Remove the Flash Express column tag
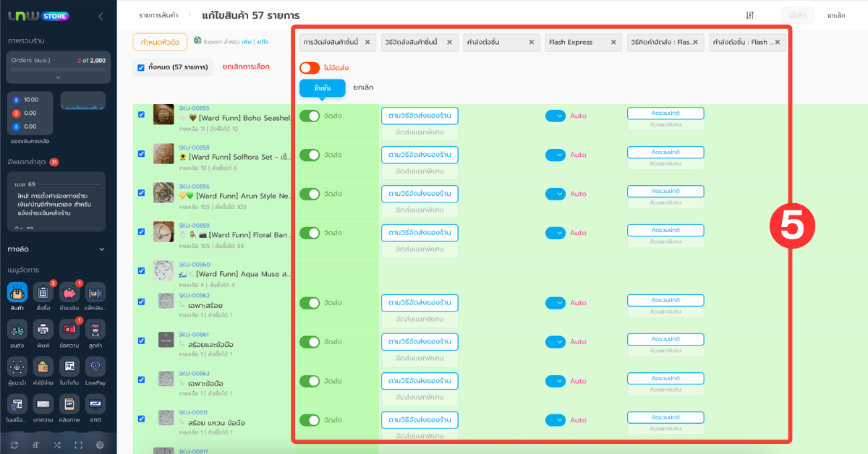The width and height of the screenshot is (868, 454). [x=613, y=43]
